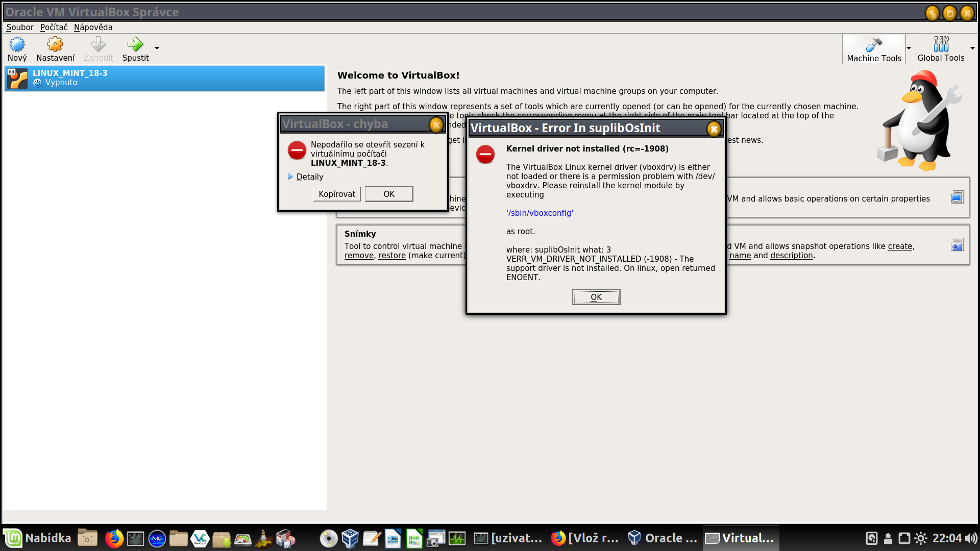Follow the 'name' link in Snímky
This screenshot has width=980, height=551.
pos(740,256)
